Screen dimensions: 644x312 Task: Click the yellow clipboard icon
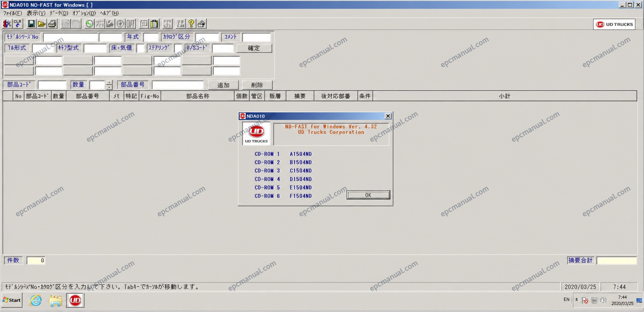coord(155,24)
